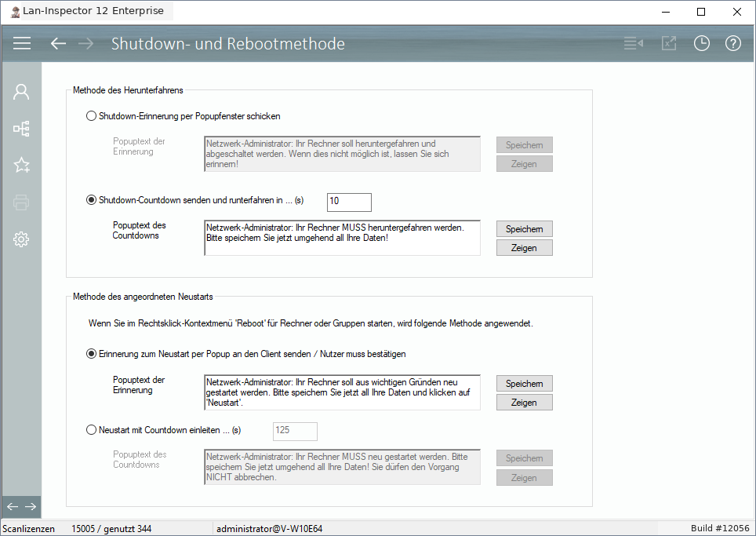Click Zeigen for reboot countdown text

pos(524,478)
